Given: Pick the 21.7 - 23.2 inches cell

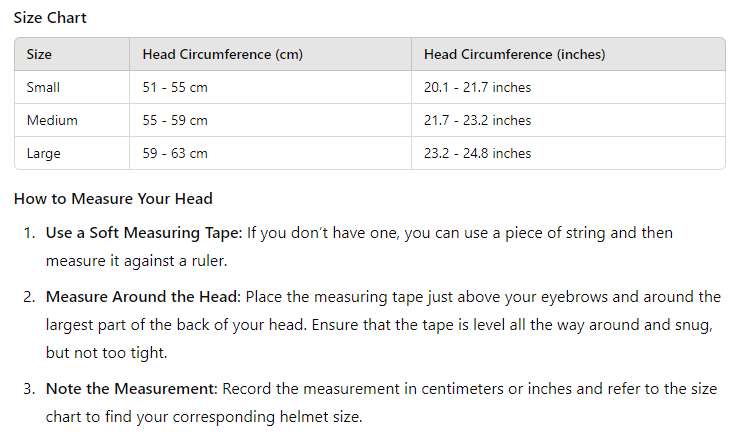Looking at the screenshot, I should [477, 120].
